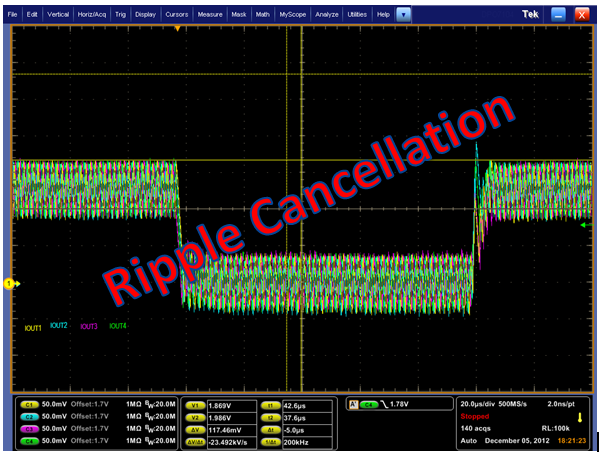The height and width of the screenshot is (457, 601).
Task: Click the C1 yellow channel badge
Action: click(31, 403)
